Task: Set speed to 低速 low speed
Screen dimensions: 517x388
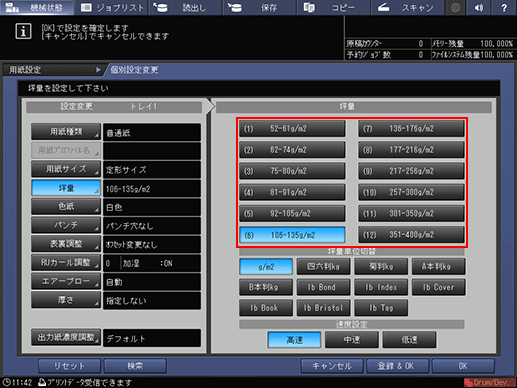Action: point(409,340)
